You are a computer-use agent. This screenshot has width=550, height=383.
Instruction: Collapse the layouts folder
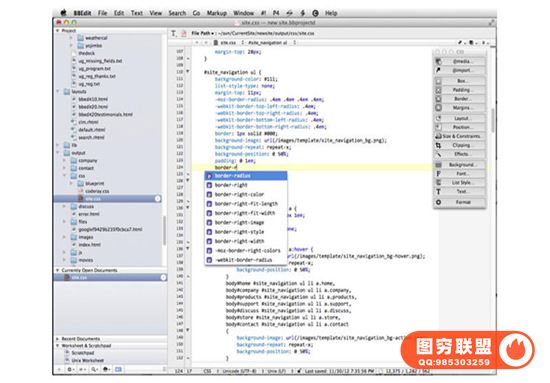coord(58,92)
